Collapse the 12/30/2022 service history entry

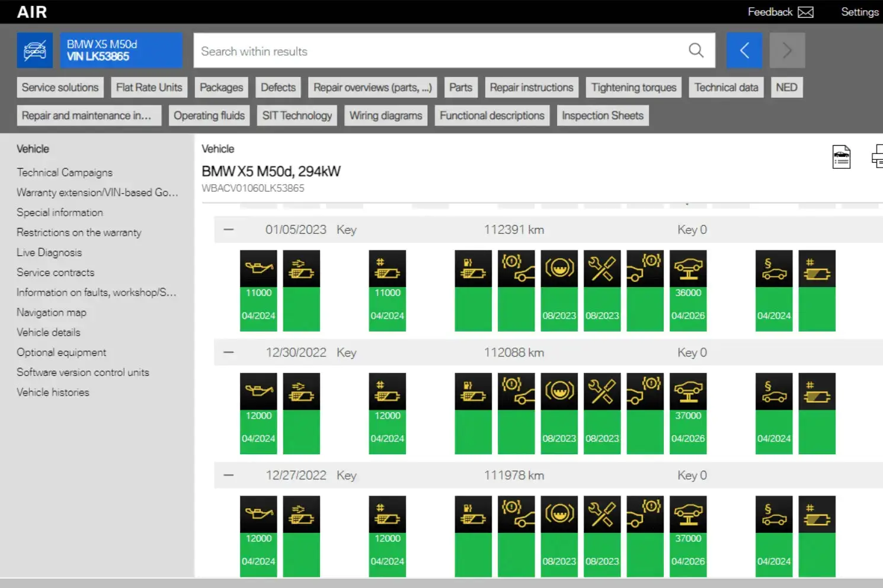(229, 352)
